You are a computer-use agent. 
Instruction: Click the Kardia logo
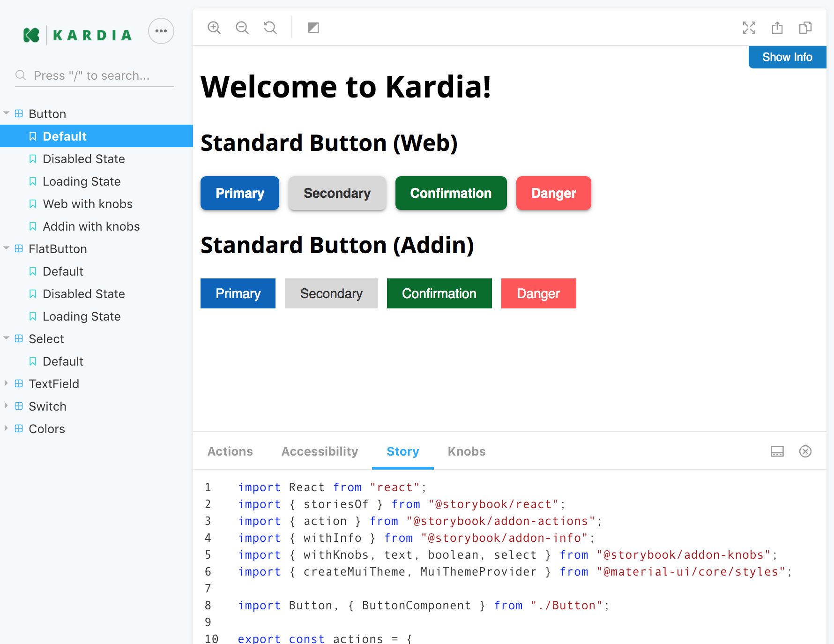(x=78, y=35)
